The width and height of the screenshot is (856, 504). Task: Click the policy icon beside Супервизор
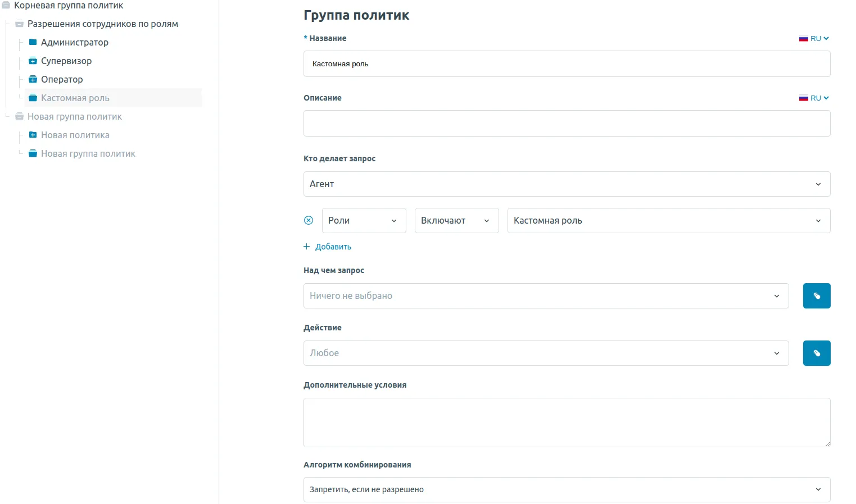click(33, 61)
